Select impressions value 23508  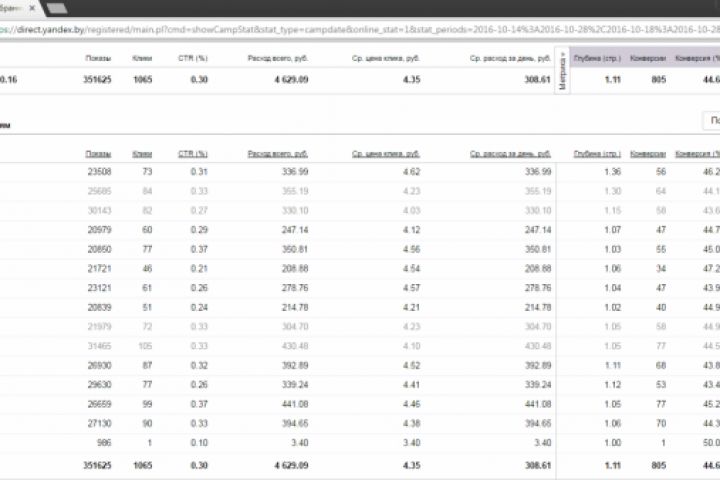click(100, 172)
